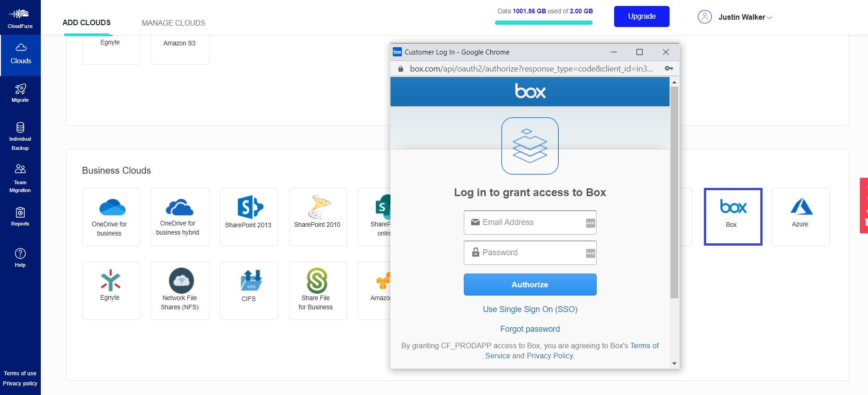Select OneDrive for business cloud

(x=111, y=217)
